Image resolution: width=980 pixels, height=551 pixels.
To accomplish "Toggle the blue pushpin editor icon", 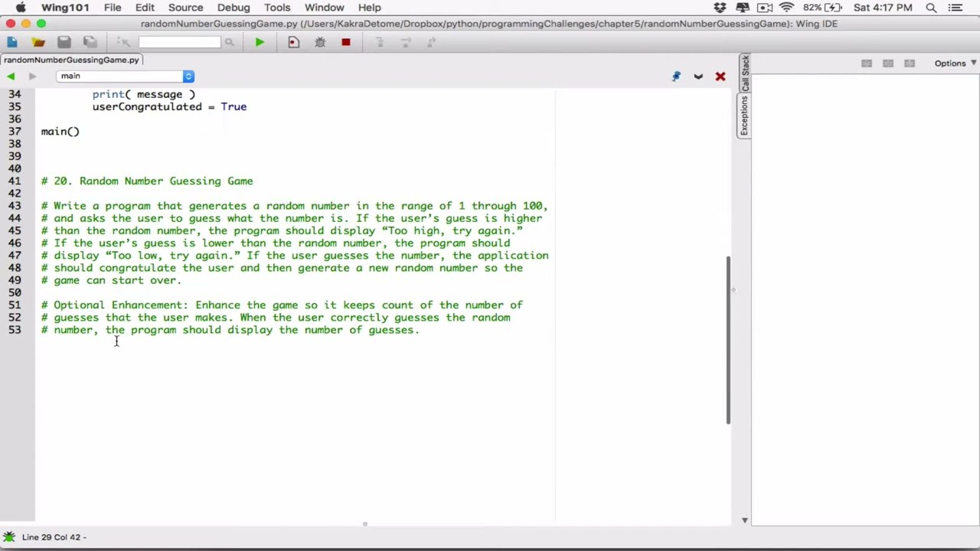I will click(x=676, y=76).
